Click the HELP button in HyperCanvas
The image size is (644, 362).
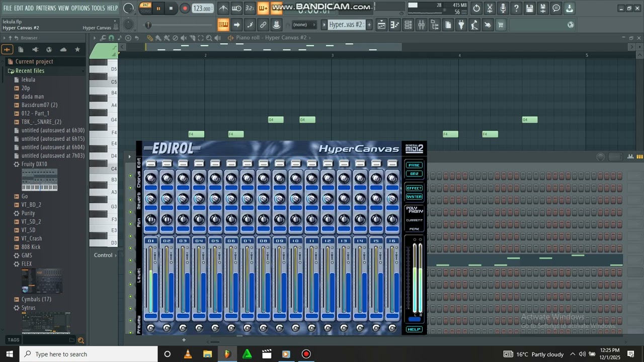(x=414, y=329)
